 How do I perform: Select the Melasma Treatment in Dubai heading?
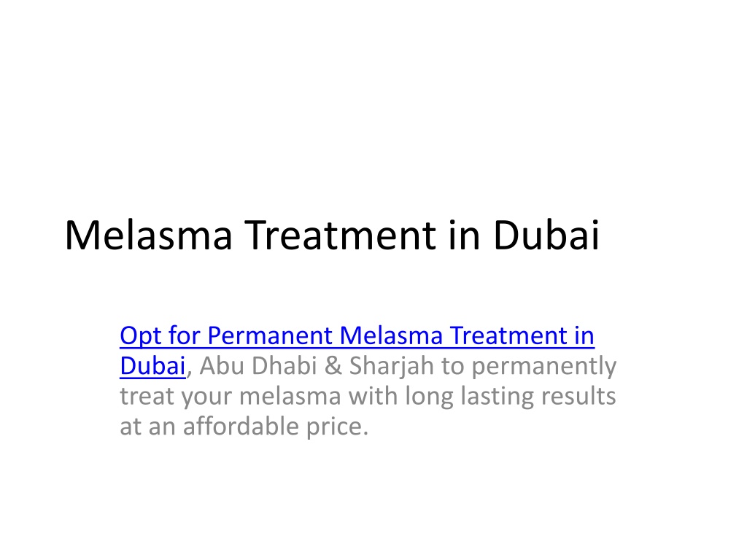332,236
